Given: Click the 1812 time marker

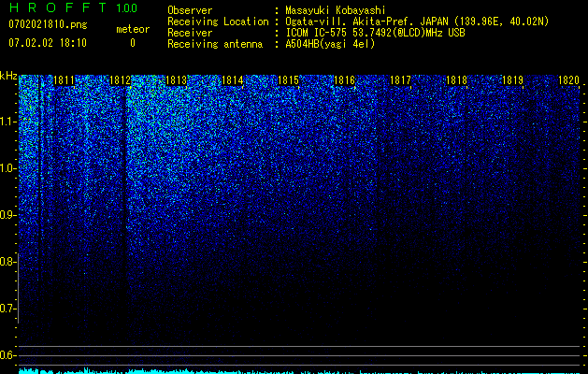Looking at the screenshot, I should click(x=120, y=80).
